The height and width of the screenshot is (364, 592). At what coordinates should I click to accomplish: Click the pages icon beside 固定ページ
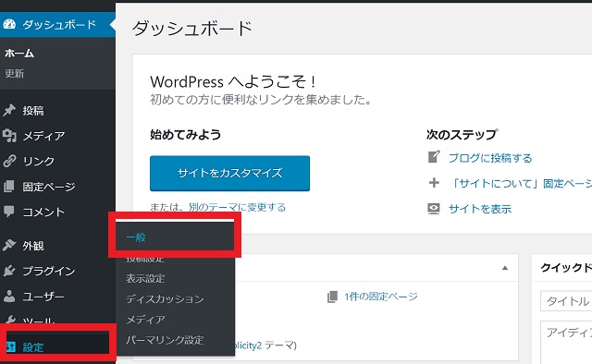pos(9,186)
